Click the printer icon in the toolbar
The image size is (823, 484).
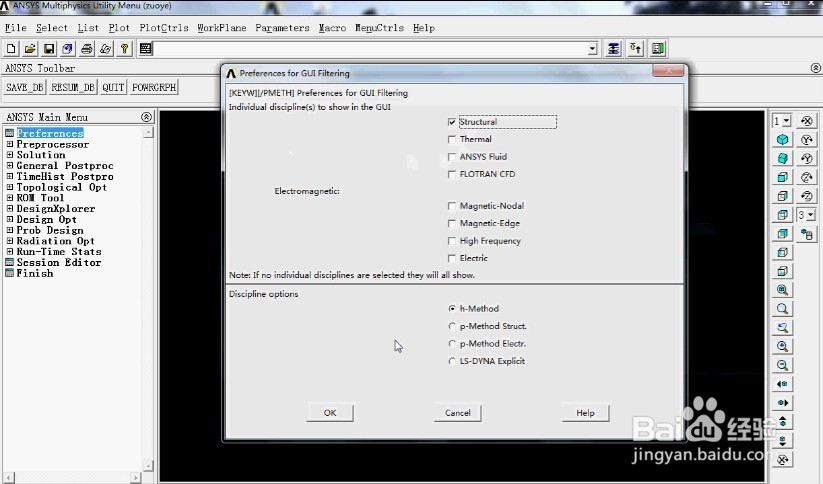pyautogui.click(x=87, y=49)
